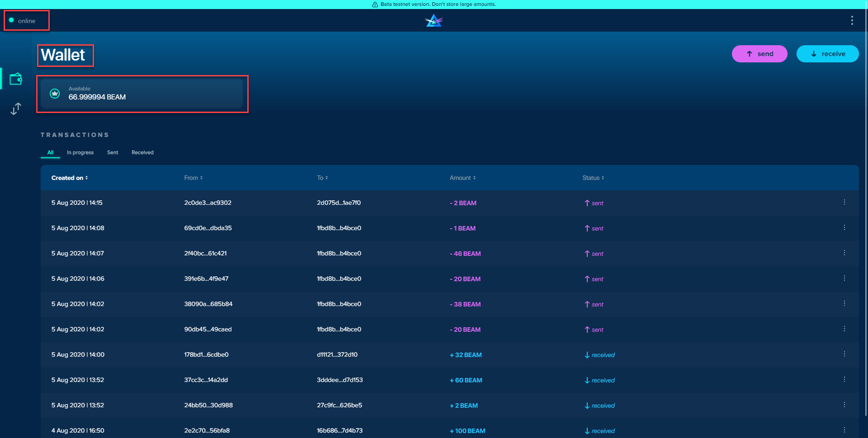Screen dimensions: 868x438
Task: Open options for the +32 BEAM transaction
Action: (844, 354)
